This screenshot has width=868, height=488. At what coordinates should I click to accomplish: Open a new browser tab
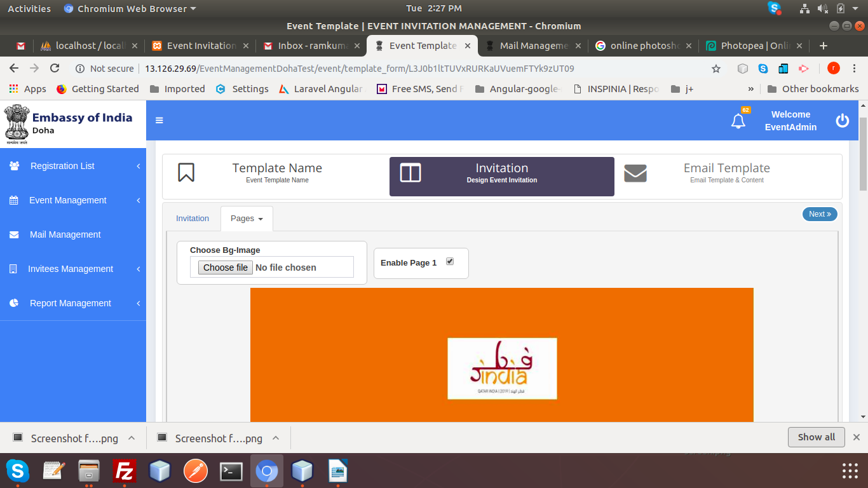[824, 46]
